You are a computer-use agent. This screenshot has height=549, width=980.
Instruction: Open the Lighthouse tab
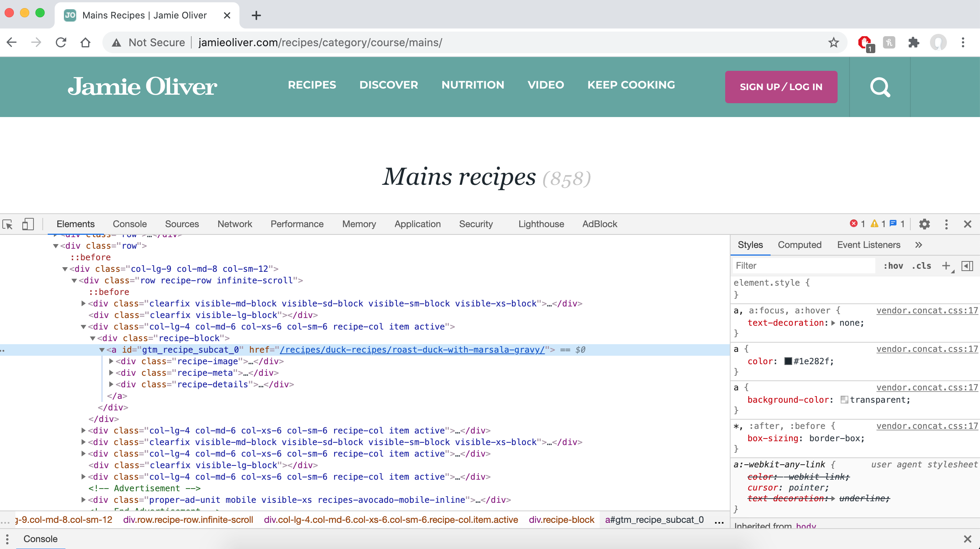[x=541, y=224]
